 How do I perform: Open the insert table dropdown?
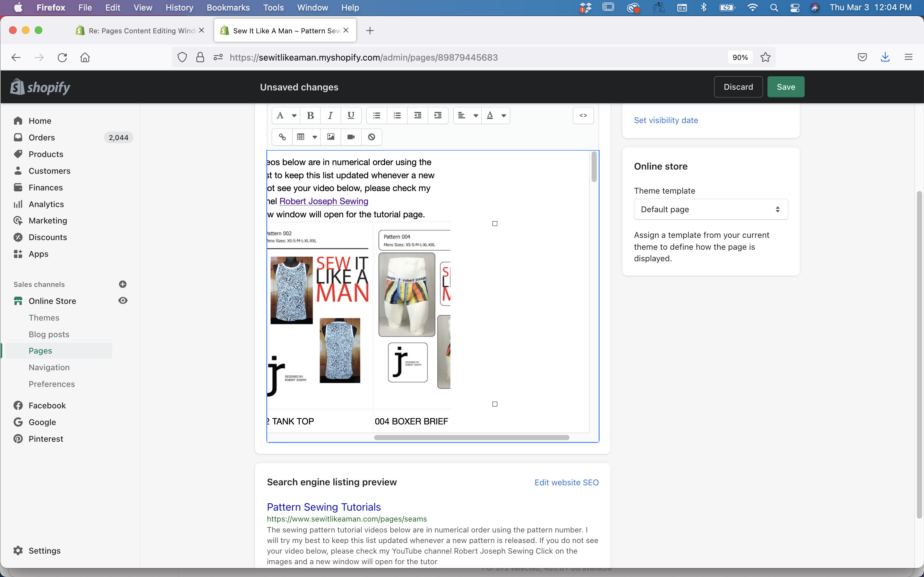click(x=315, y=137)
